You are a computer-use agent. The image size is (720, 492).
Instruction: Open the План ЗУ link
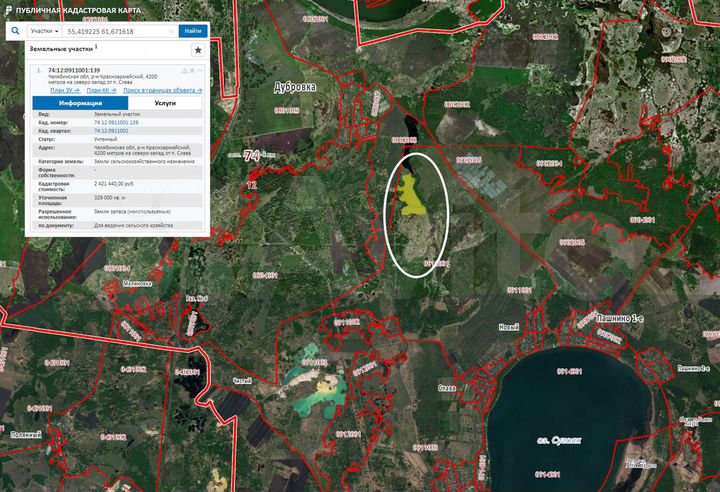pyautogui.click(x=64, y=90)
